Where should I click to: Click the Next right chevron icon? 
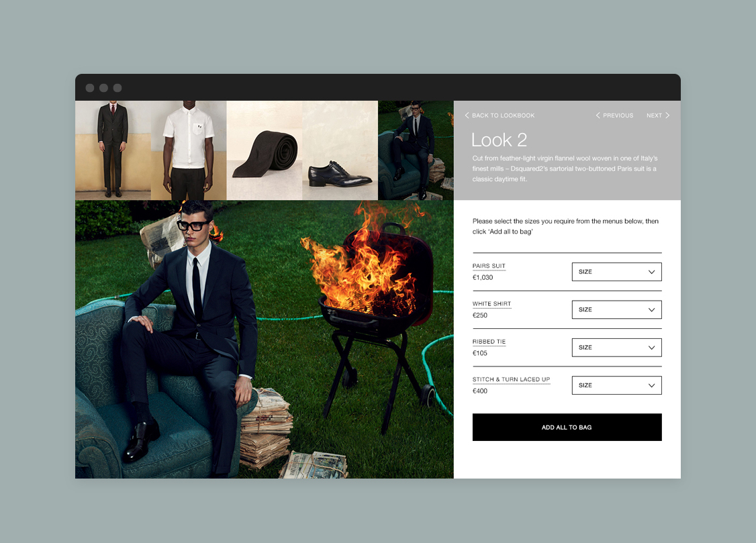point(667,115)
